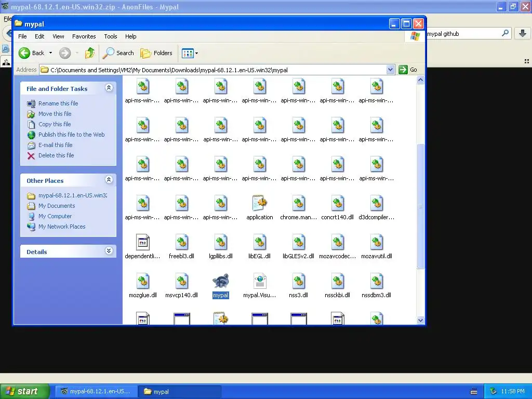
Task: Click the Go button next to address
Action: [408, 70]
